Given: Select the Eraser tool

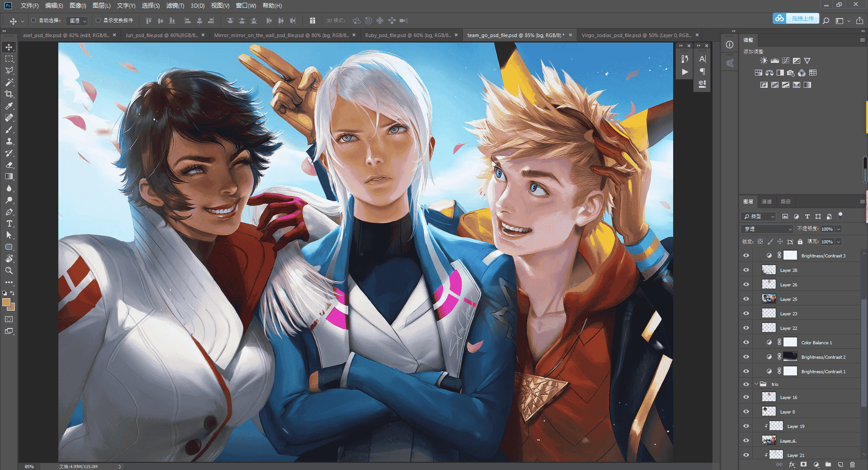Looking at the screenshot, I should [x=9, y=165].
